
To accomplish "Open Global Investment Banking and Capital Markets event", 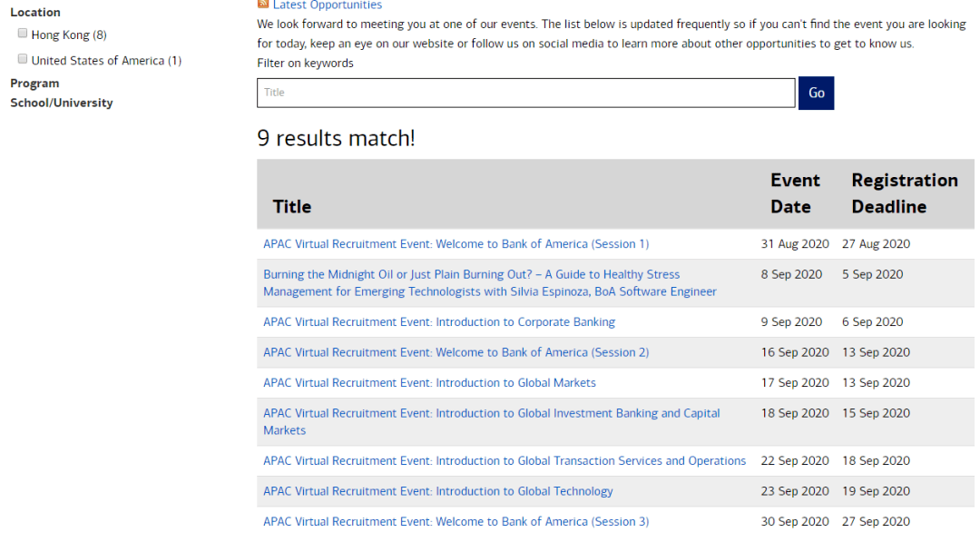I will pos(492,421).
